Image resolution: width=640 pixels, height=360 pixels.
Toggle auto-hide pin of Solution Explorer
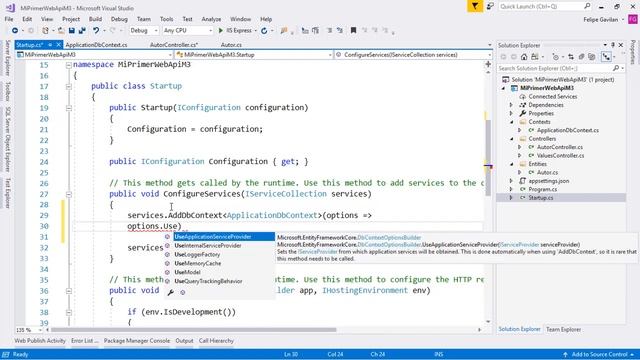coord(613,45)
